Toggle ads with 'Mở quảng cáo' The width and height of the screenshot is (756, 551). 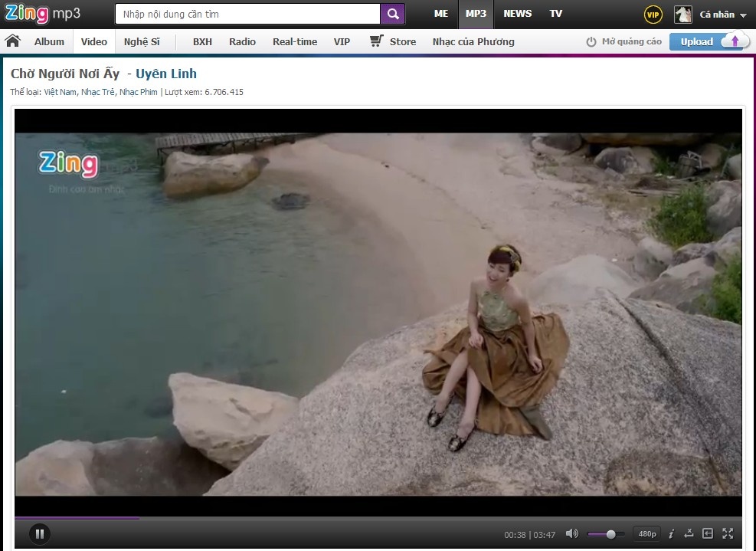click(x=624, y=41)
